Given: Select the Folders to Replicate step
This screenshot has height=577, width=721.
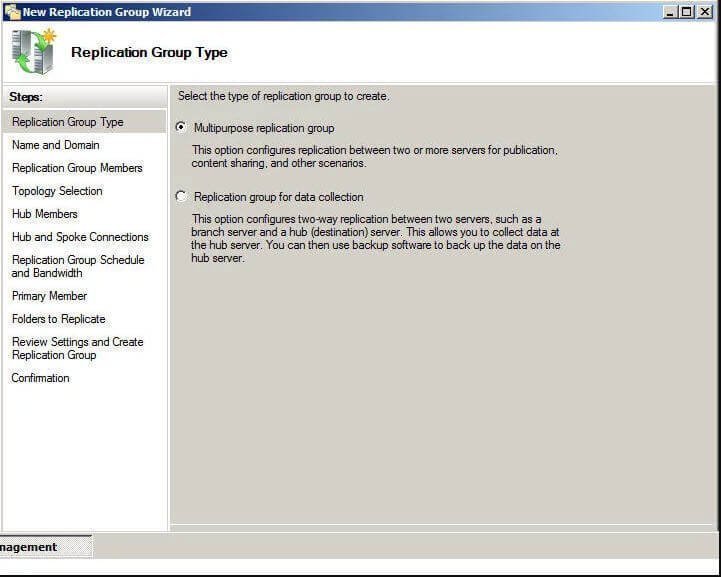Looking at the screenshot, I should tap(58, 319).
